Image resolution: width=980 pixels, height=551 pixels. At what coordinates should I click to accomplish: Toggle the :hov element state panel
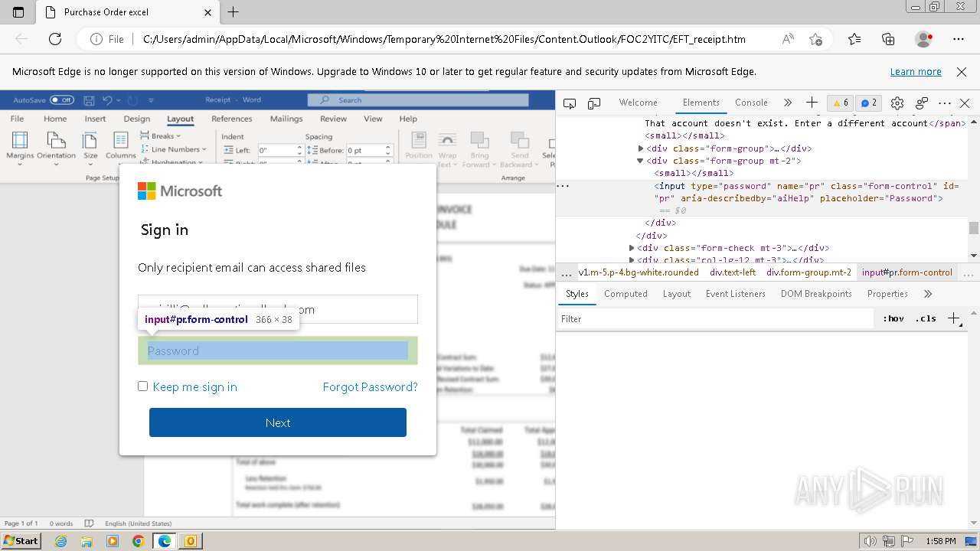coord(893,319)
